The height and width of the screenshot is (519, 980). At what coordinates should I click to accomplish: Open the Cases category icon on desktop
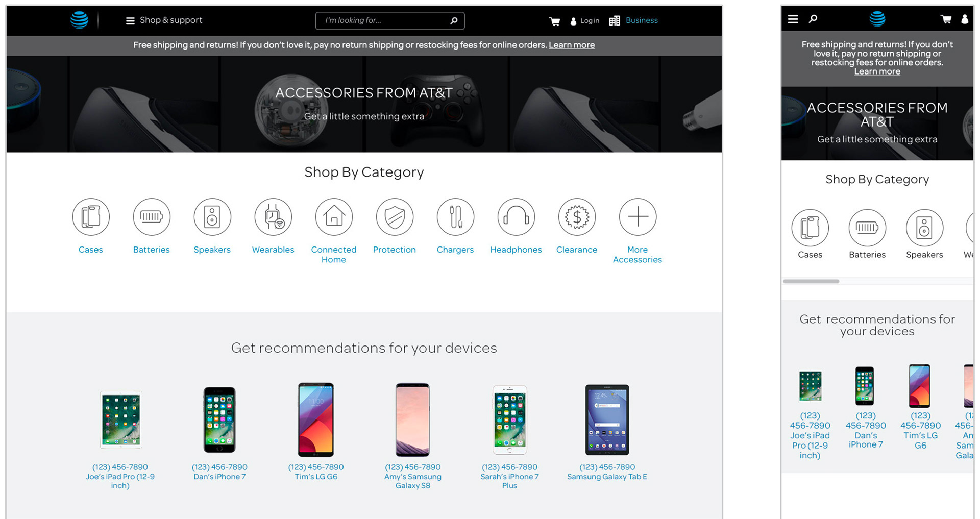point(91,217)
